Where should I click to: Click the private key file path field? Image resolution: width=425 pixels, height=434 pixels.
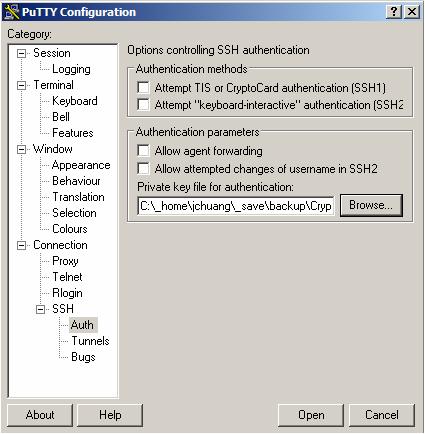click(x=236, y=206)
